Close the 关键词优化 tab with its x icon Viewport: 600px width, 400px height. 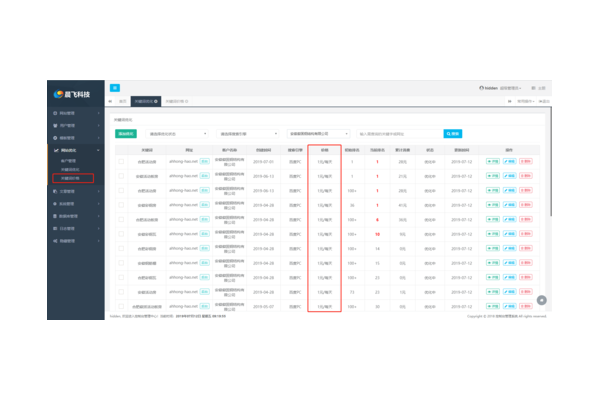click(156, 101)
